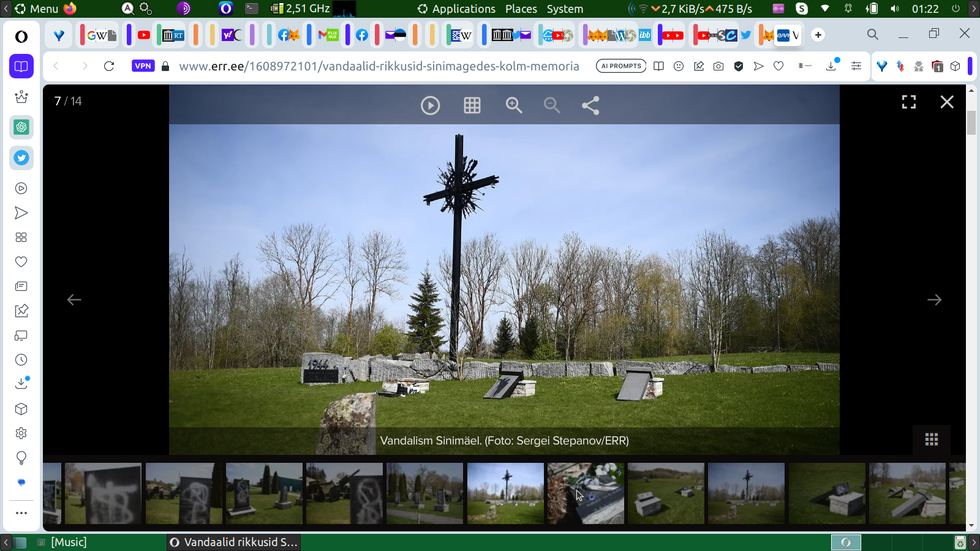Take a snapshot with camera icon
980x551 pixels.
point(718,66)
